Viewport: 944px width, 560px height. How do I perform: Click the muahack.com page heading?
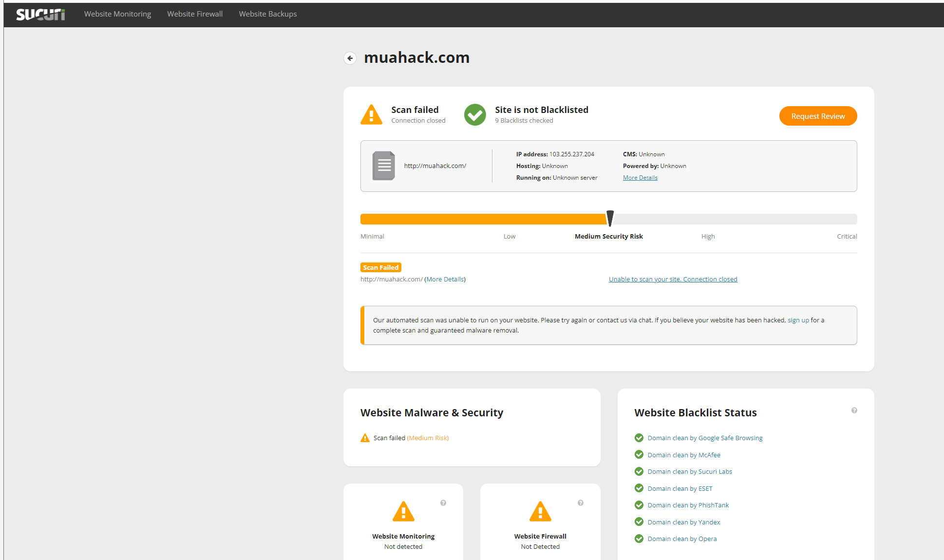[417, 57]
